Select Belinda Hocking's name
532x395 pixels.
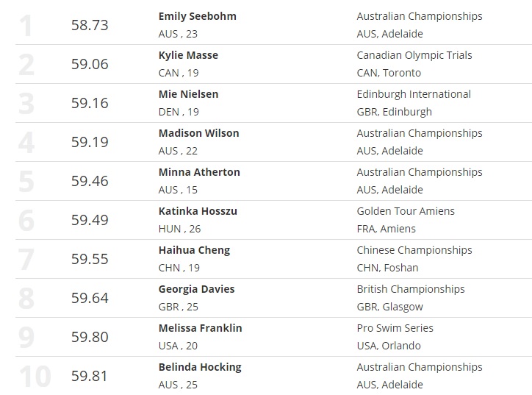tap(200, 367)
